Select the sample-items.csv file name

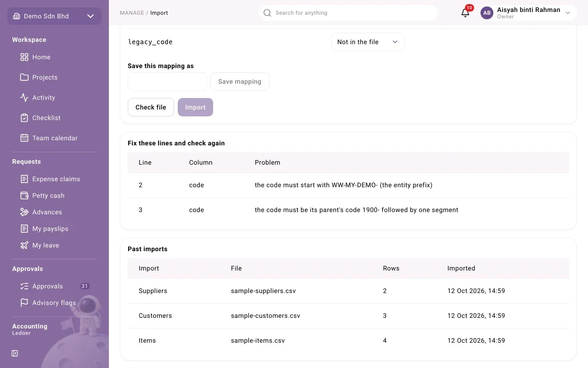pyautogui.click(x=258, y=340)
